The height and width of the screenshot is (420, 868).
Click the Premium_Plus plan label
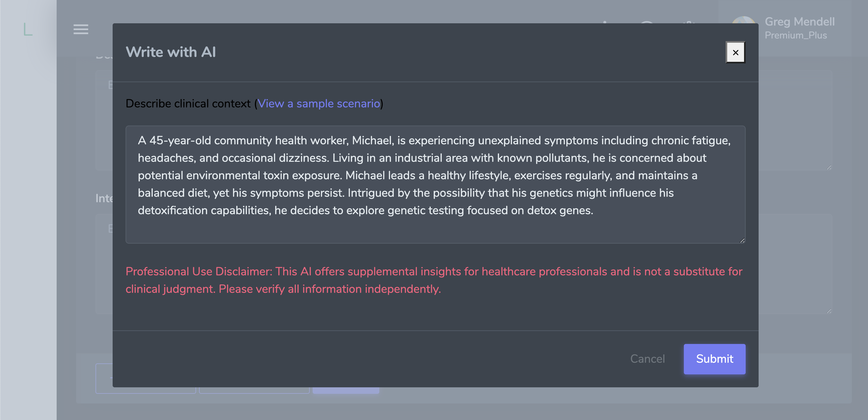tap(796, 35)
